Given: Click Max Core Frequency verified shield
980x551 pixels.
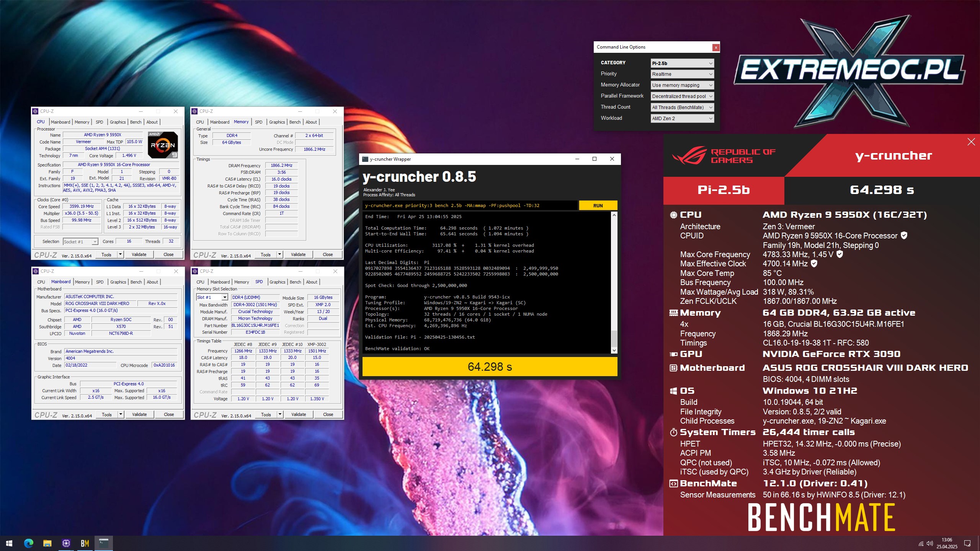Looking at the screenshot, I should pos(840,254).
